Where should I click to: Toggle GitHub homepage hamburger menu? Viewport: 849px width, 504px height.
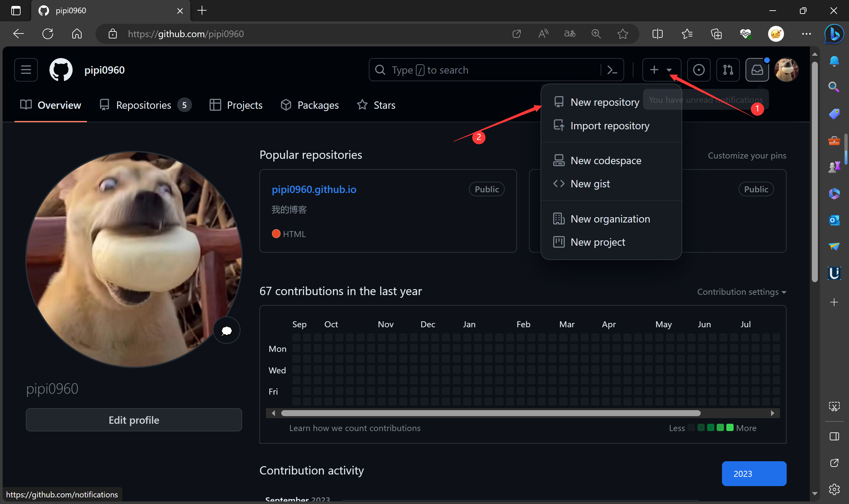click(x=27, y=70)
